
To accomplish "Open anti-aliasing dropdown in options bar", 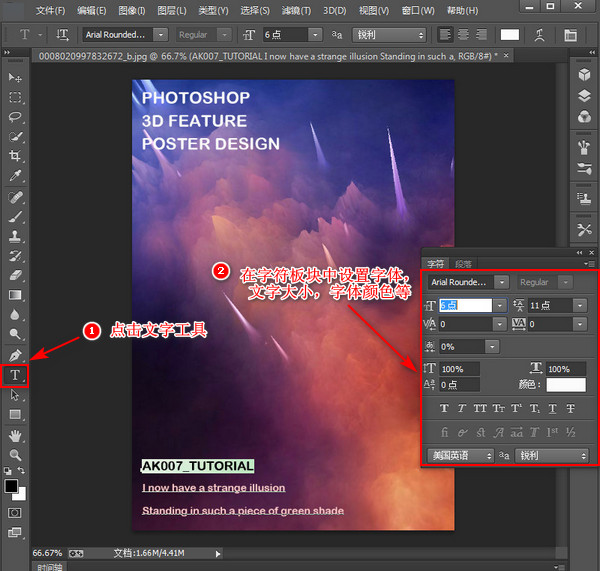I will coord(389,35).
